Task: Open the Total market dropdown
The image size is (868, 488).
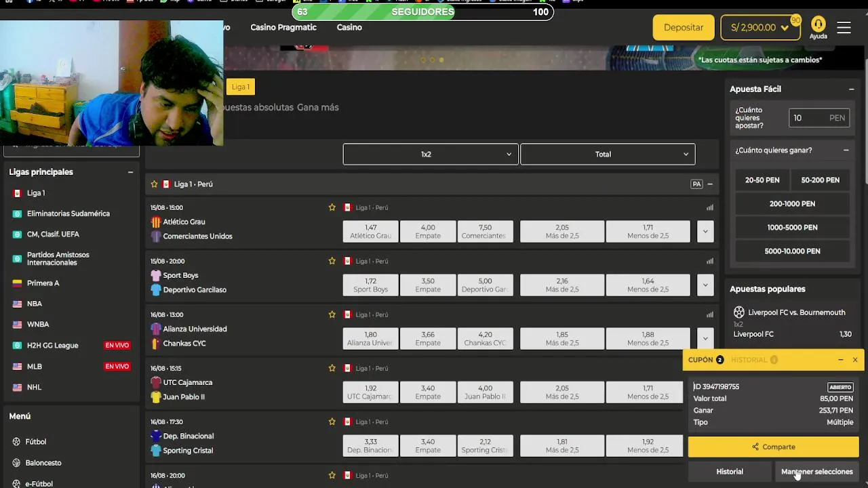Action: point(608,154)
